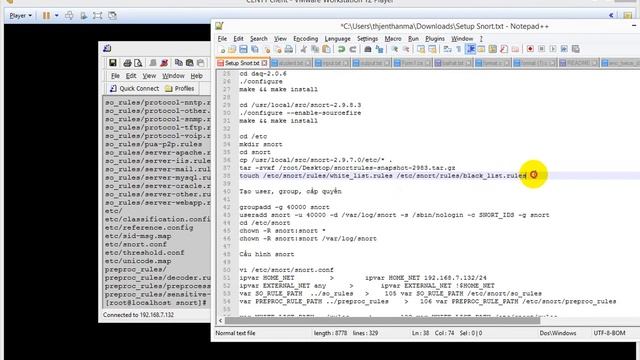Pause the virtual machine in VMware Player
The image size is (640, 360).
click(46, 16)
